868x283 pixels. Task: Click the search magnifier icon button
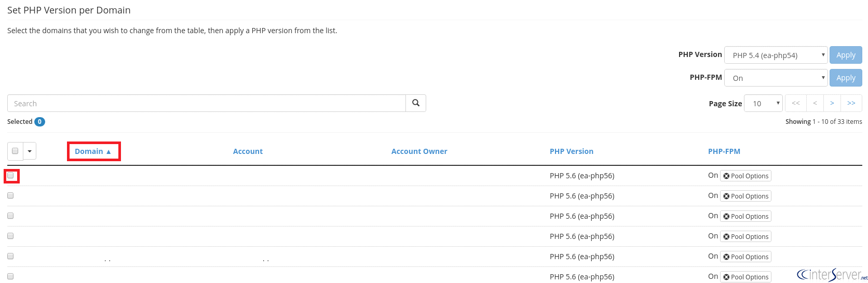tap(416, 103)
